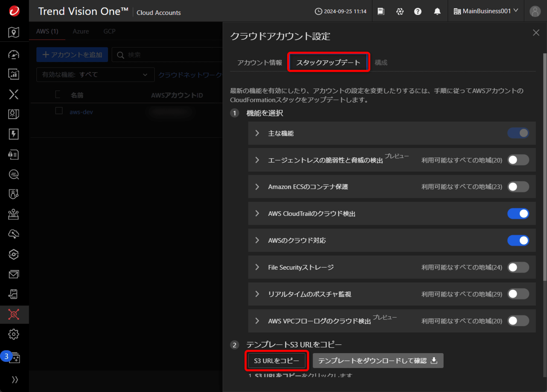Click 利用可能なすべての地域(23) text
547x392 pixels.
[462, 187]
